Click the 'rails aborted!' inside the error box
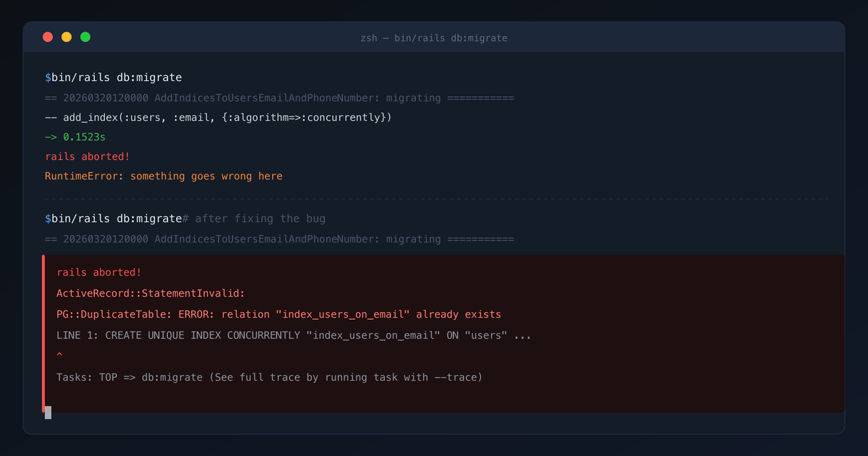 [x=98, y=272]
